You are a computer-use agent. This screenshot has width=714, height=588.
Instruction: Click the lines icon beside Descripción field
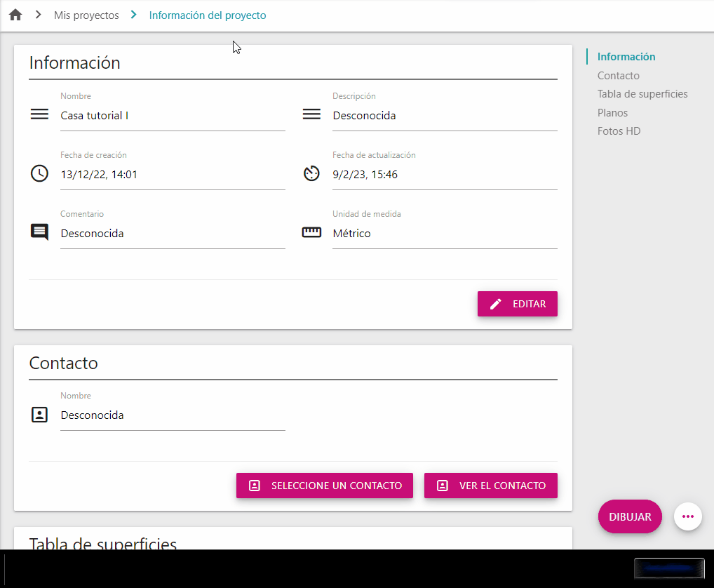pos(311,114)
